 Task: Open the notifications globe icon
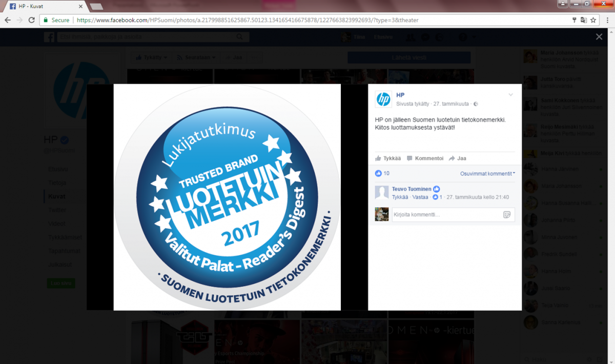click(440, 37)
